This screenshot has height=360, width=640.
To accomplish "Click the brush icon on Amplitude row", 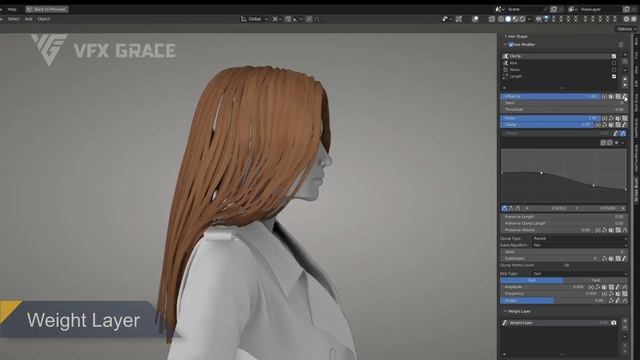I will (x=618, y=287).
